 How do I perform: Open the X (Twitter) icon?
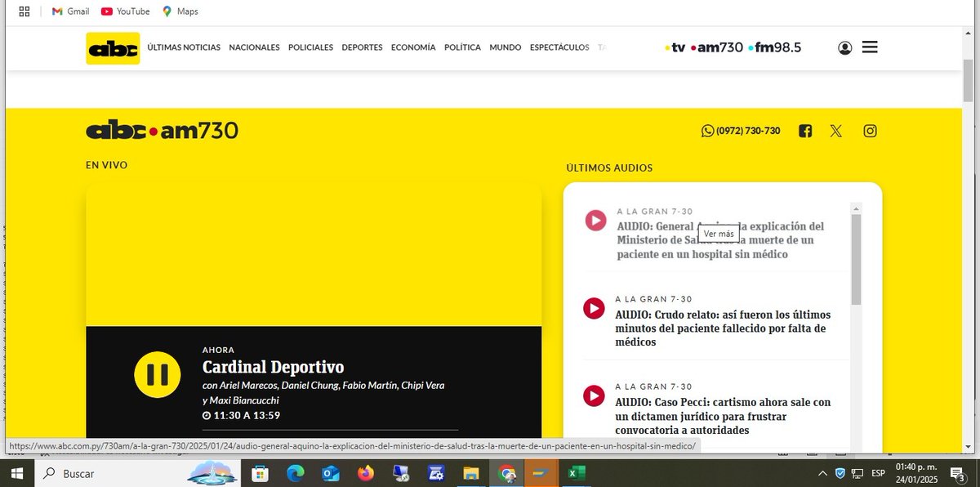(836, 131)
